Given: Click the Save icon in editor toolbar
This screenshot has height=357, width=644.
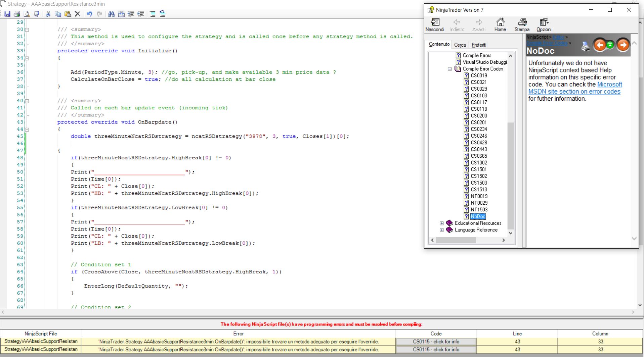Looking at the screenshot, I should coord(7,14).
